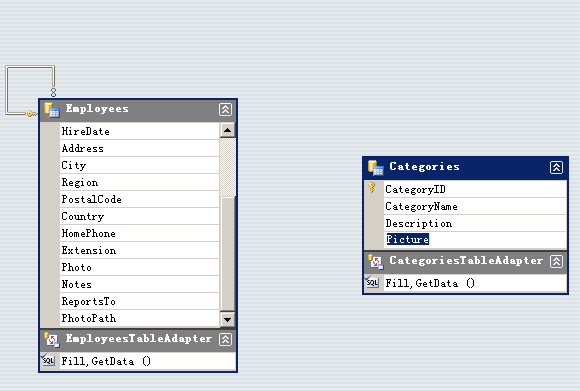Select the ReportsTo column
This screenshot has height=391, width=580.
point(139,301)
